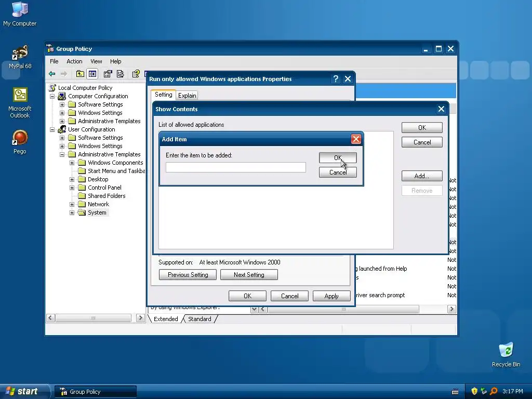Open the Help menu

pyautogui.click(x=115, y=61)
